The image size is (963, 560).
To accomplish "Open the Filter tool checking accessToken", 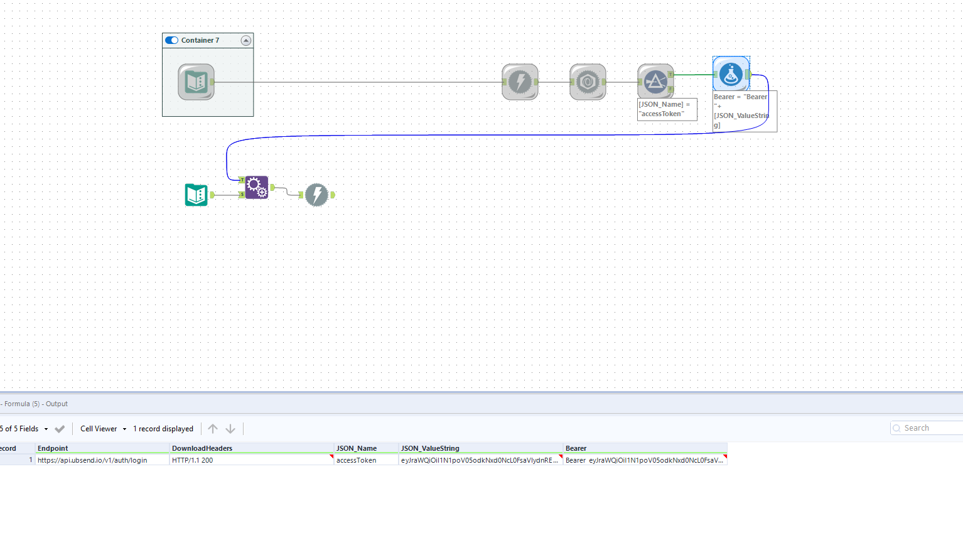I will point(655,80).
